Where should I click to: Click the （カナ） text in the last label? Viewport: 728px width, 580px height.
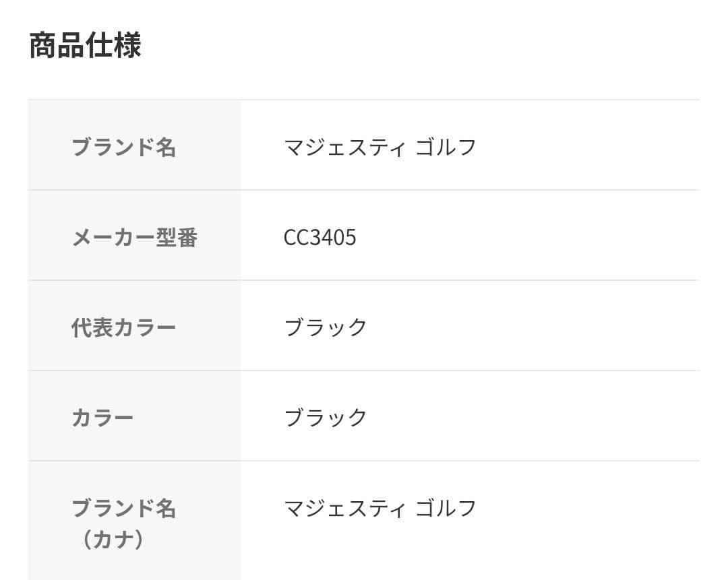point(113,540)
